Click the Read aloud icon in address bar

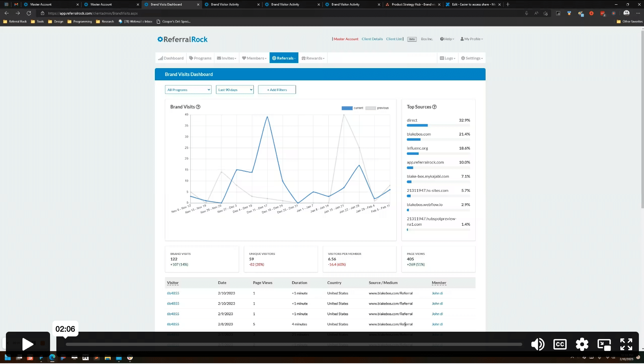[536, 13]
